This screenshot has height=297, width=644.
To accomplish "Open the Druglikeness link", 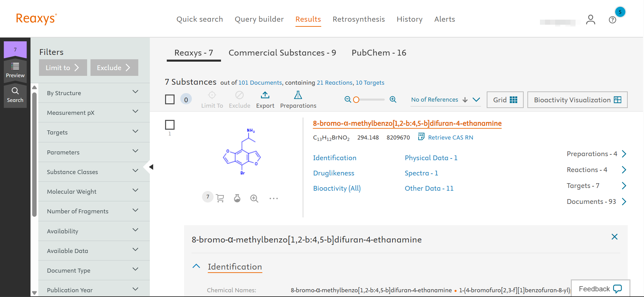I will [x=334, y=173].
